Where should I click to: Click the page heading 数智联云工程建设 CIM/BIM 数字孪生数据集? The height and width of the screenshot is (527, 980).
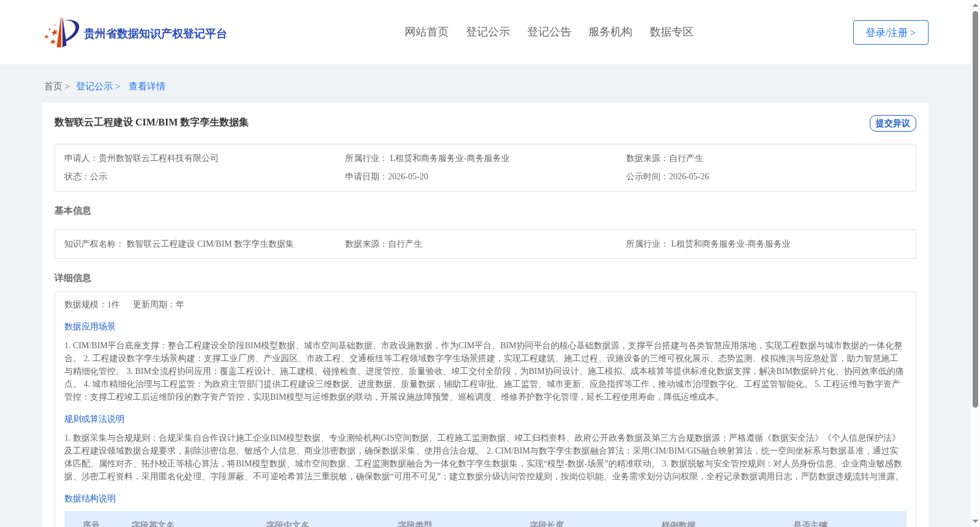[151, 122]
